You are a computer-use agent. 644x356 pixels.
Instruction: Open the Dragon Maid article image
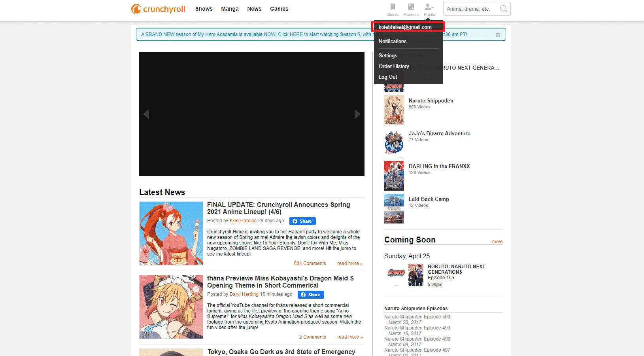(171, 307)
